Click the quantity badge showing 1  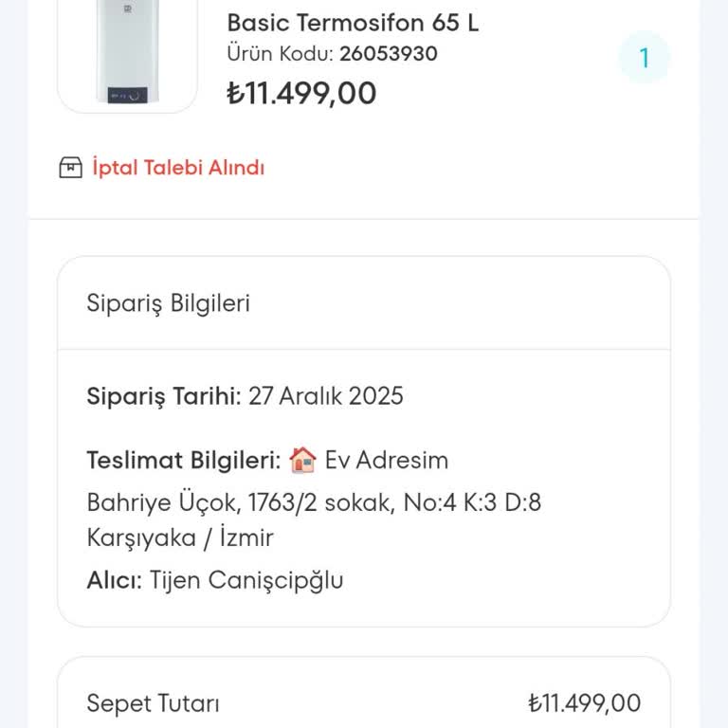pyautogui.click(x=644, y=58)
